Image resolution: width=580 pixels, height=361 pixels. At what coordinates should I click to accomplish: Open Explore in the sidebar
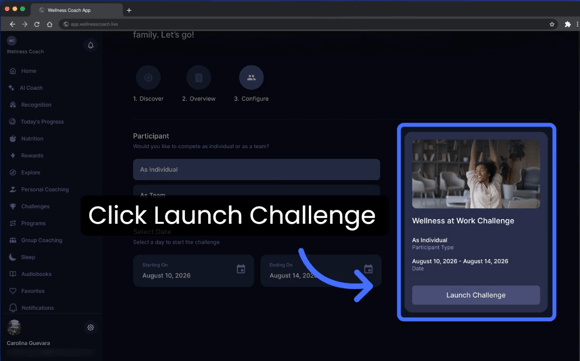tap(31, 173)
